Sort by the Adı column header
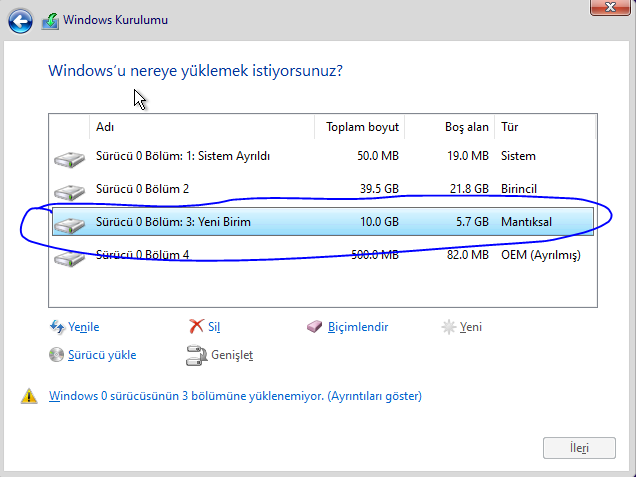The width and height of the screenshot is (636, 477). pyautogui.click(x=202, y=127)
